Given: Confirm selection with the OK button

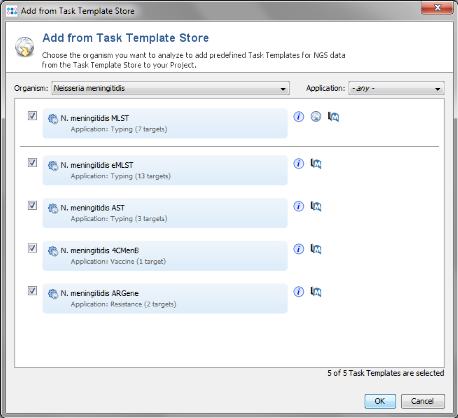Looking at the screenshot, I should (x=380, y=401).
